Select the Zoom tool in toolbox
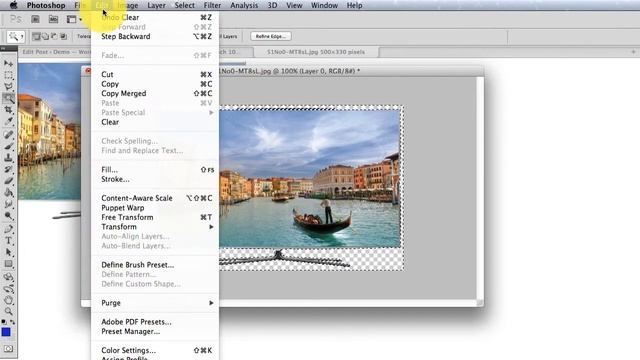 point(9,312)
